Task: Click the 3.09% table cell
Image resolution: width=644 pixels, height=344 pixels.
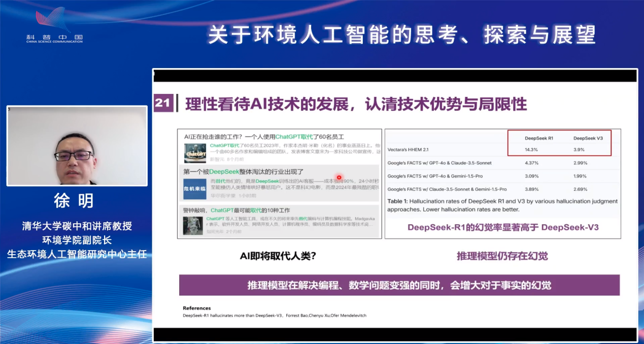Action: [x=532, y=176]
